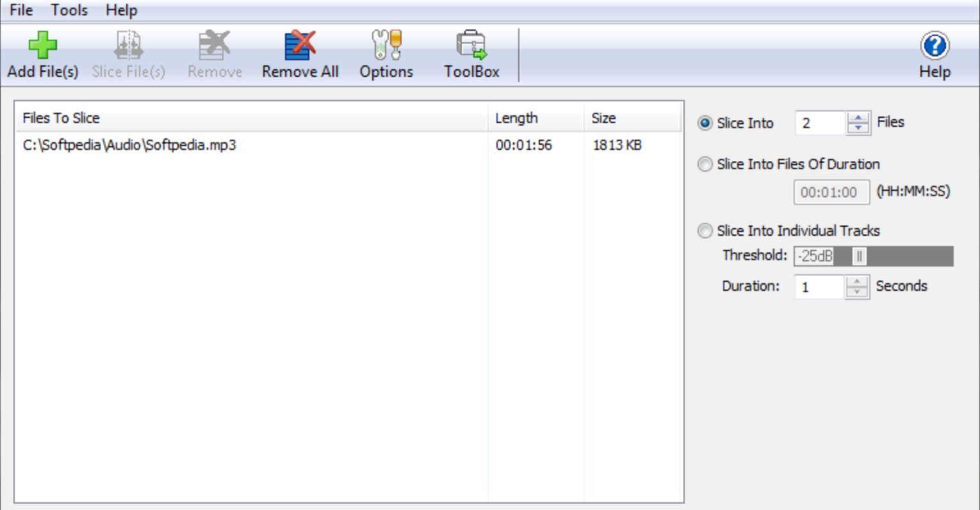Open the Tools menu
Screen dimensions: 980x510
click(x=69, y=10)
